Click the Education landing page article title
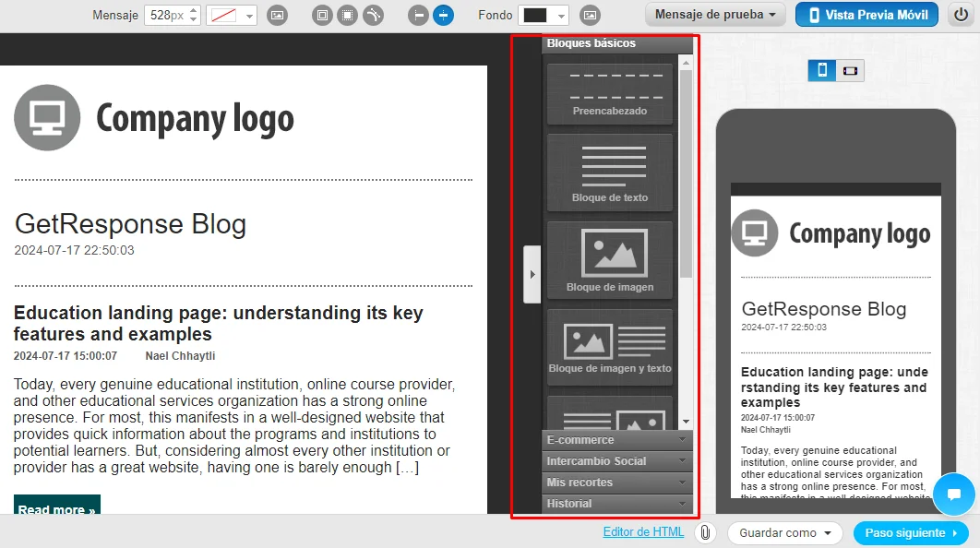 pos(218,323)
